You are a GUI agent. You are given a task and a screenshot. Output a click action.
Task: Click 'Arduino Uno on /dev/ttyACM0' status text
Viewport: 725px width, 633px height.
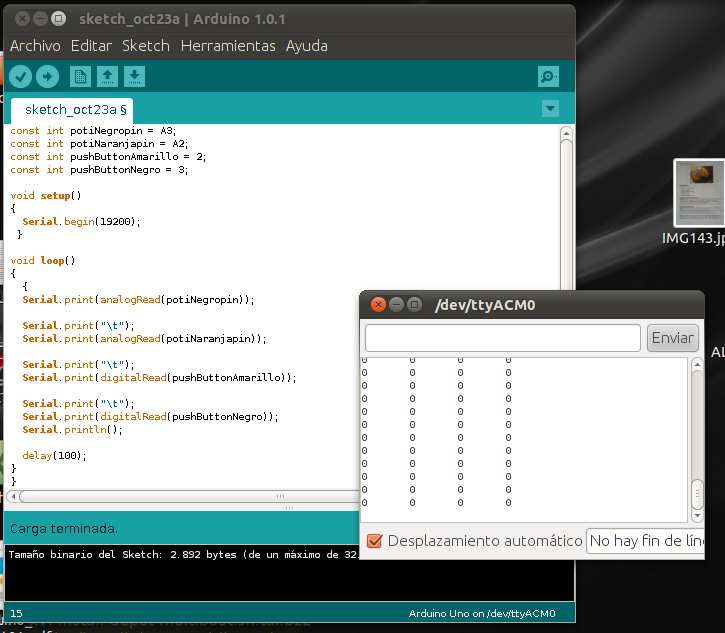pos(482,614)
